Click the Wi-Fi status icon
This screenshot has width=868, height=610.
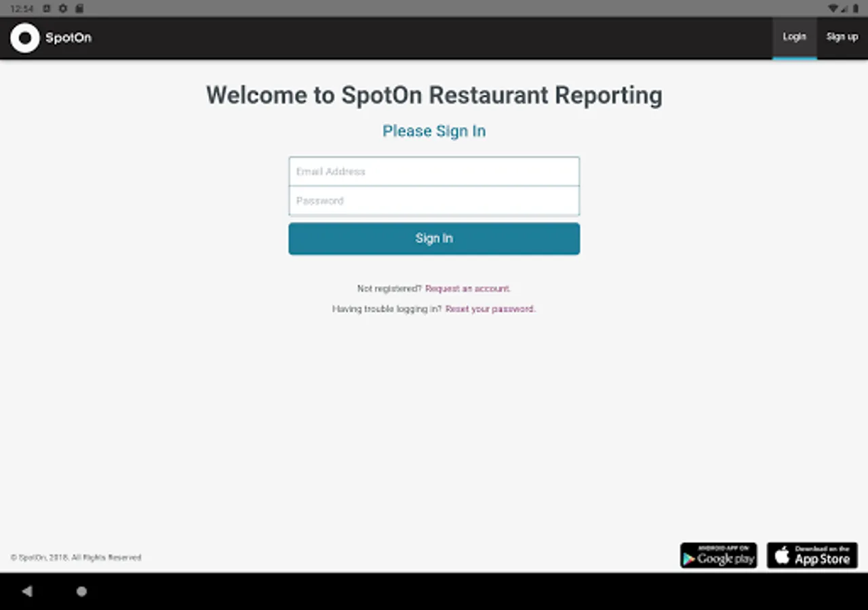tap(833, 8)
